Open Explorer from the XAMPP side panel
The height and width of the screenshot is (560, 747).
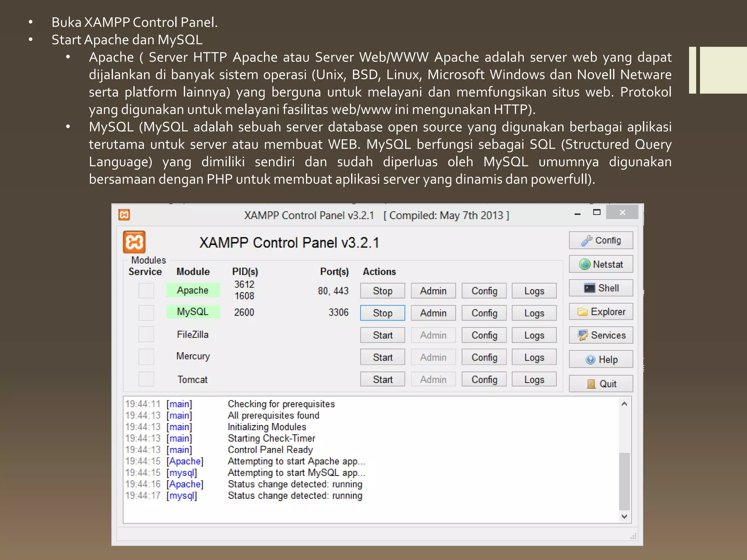[x=601, y=312]
